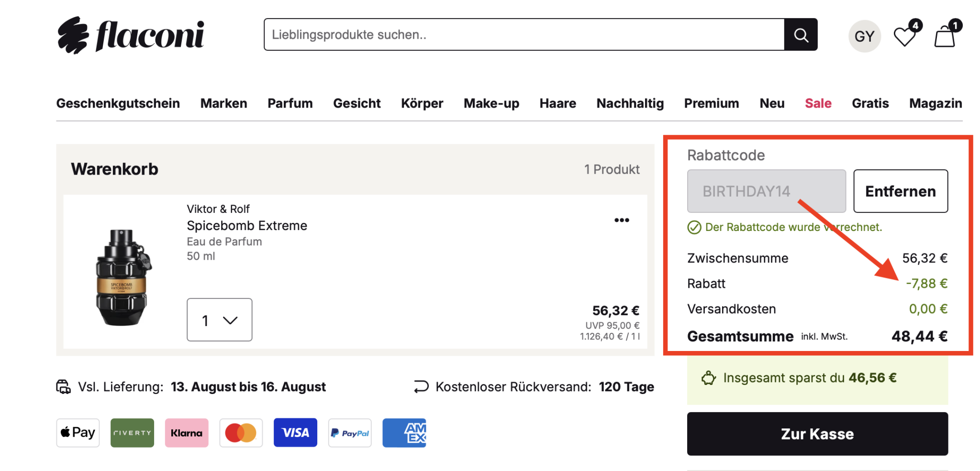The height and width of the screenshot is (471, 980).
Task: Click the 1.126,40 € / 1 l unit price
Action: pyautogui.click(x=610, y=337)
